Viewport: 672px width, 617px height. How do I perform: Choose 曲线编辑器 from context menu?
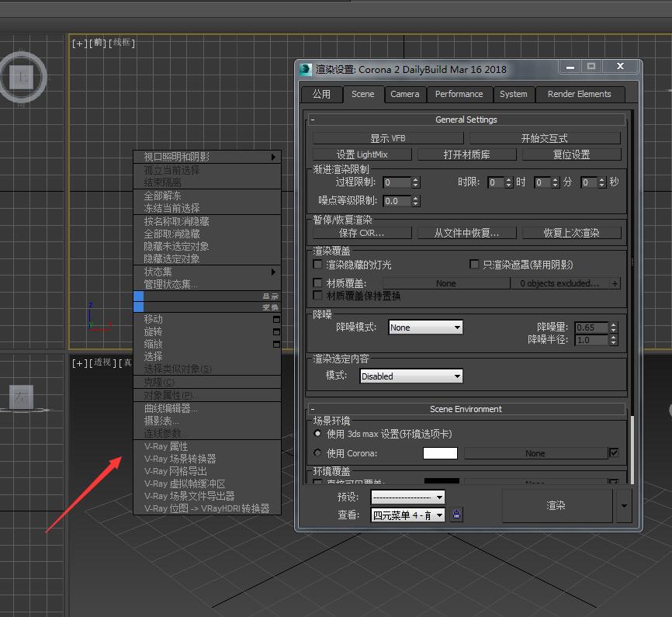tap(207, 408)
